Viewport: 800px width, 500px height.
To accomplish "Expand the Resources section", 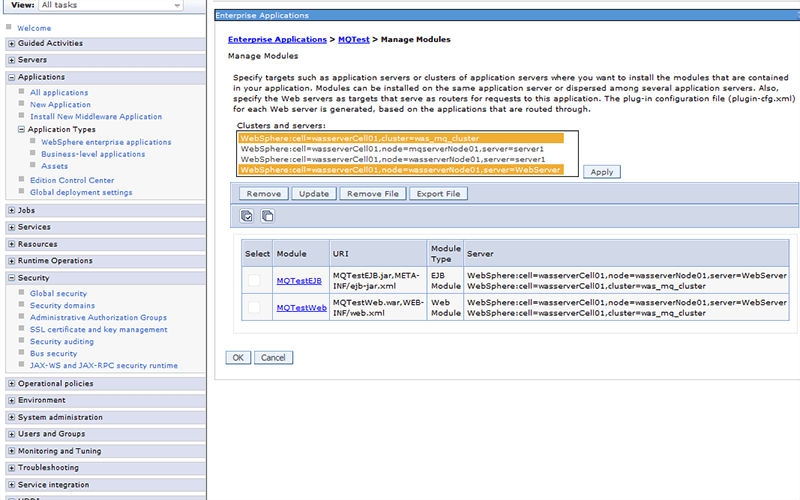I will (12, 244).
